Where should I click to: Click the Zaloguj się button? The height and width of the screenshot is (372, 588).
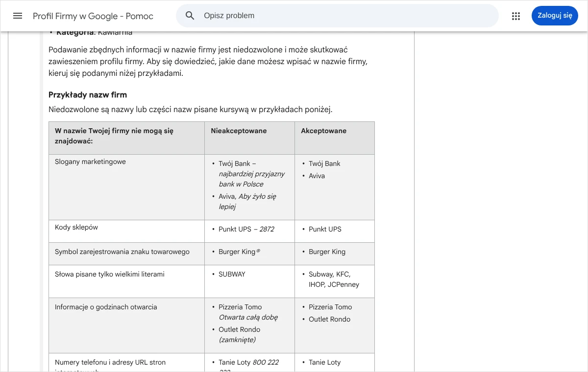tap(555, 16)
